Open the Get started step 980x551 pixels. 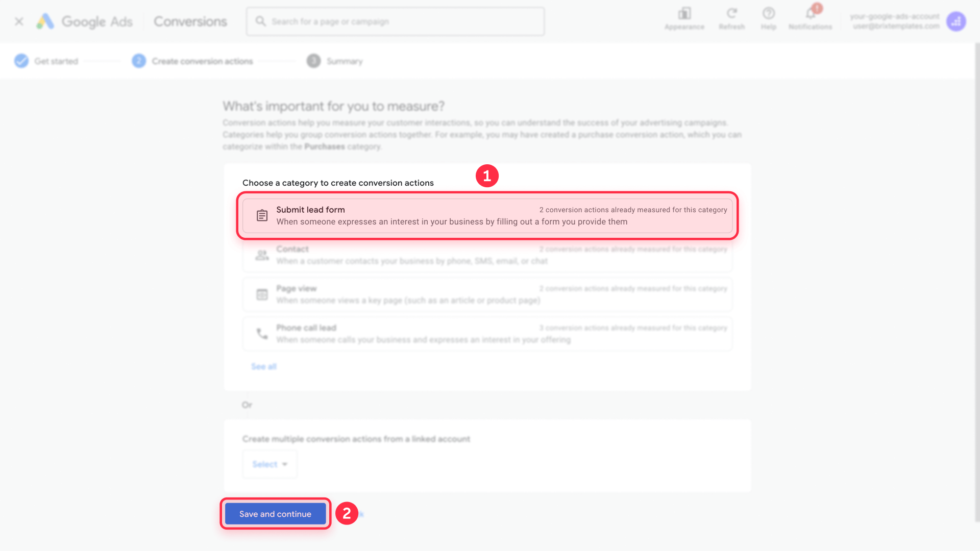coord(56,61)
